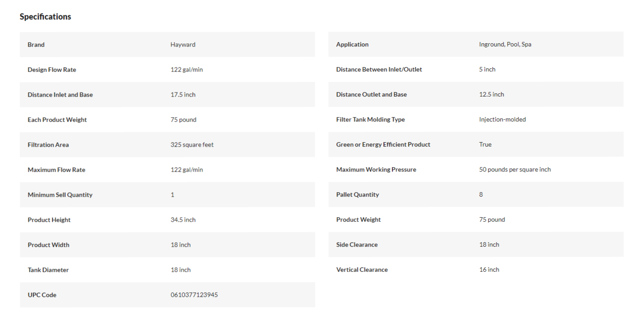Viewport: 644px width, 320px height.
Task: Click the 325 square feet filtration value
Action: 192,145
